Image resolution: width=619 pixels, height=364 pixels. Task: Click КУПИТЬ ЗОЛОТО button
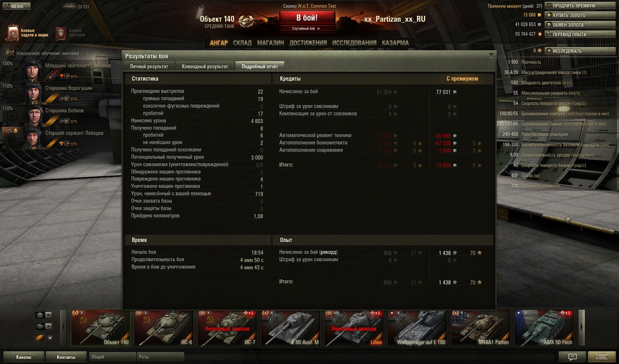pos(580,15)
